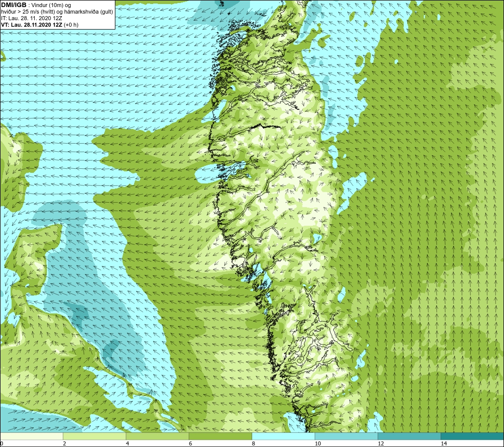This screenshot has width=504, height=447.
Task: Click the '4' label on the color scale
Action: click(128, 444)
